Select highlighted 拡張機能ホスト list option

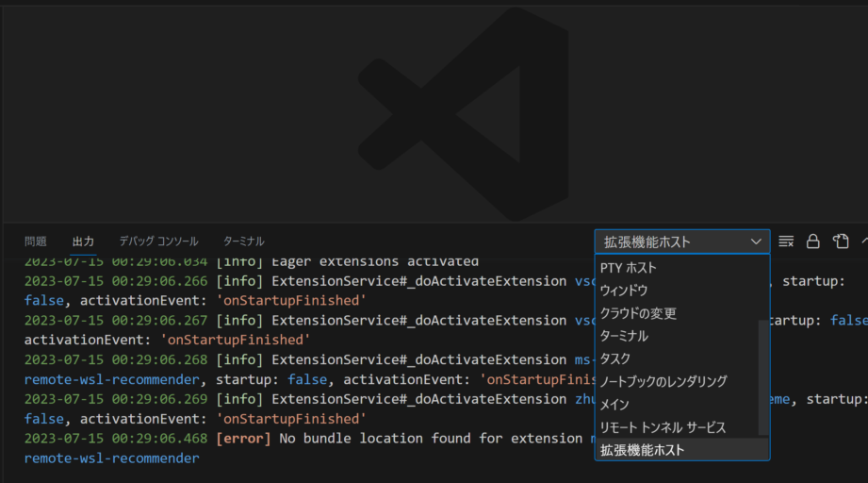click(642, 450)
